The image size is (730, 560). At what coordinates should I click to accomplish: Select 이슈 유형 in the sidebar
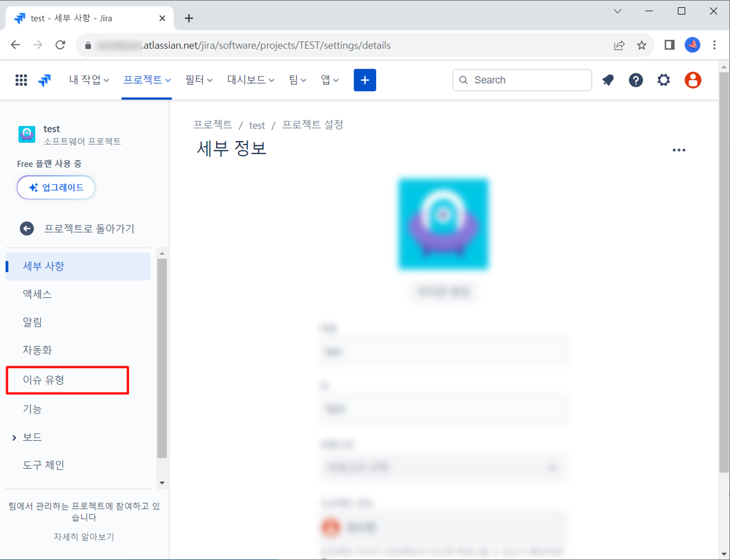(x=44, y=380)
